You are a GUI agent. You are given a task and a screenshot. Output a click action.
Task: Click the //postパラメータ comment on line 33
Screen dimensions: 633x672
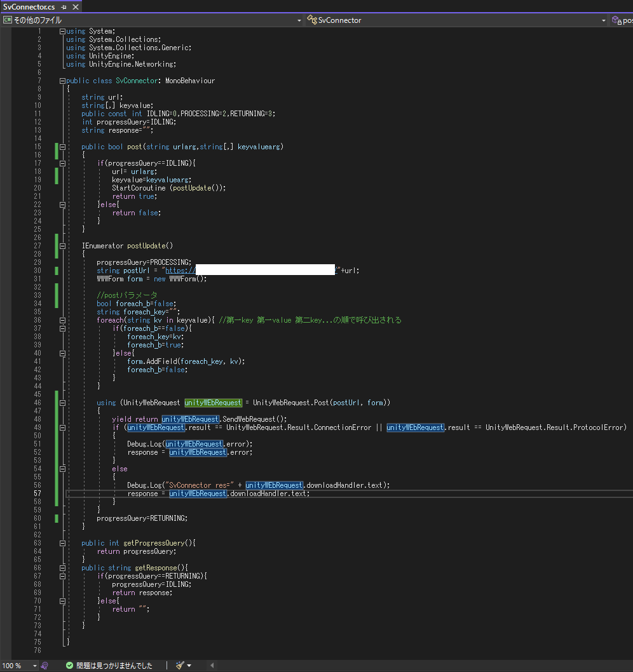pyautogui.click(x=127, y=295)
